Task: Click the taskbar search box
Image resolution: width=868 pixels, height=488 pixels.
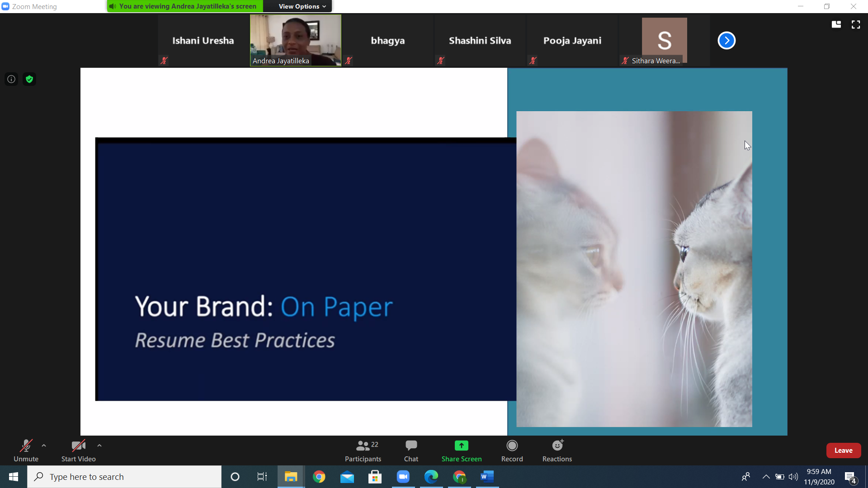Action: pyautogui.click(x=124, y=477)
